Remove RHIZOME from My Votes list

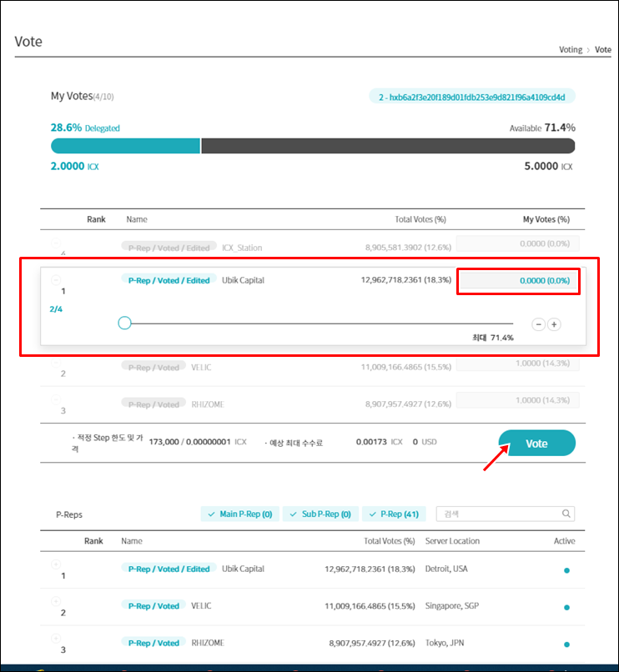pyautogui.click(x=56, y=400)
